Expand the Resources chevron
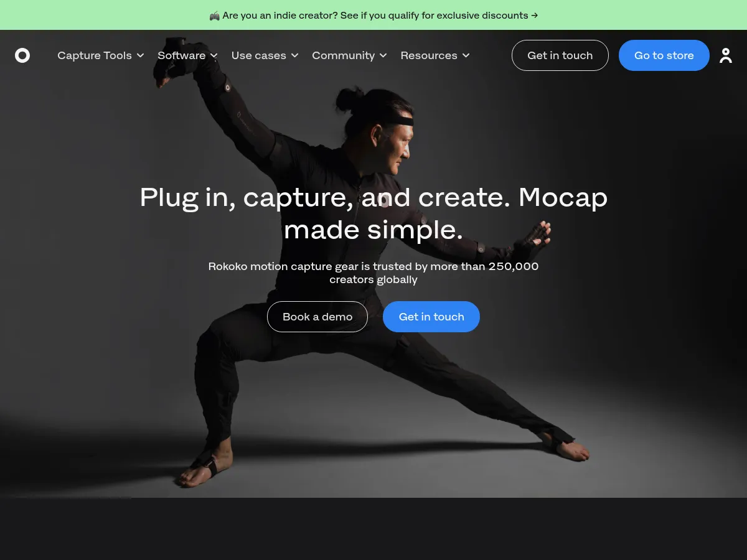 click(x=466, y=55)
